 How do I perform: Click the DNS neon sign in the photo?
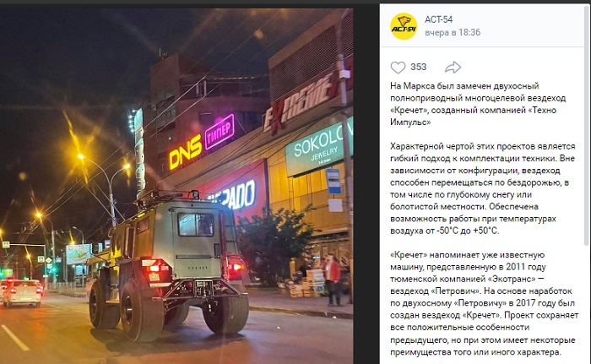pos(185,152)
